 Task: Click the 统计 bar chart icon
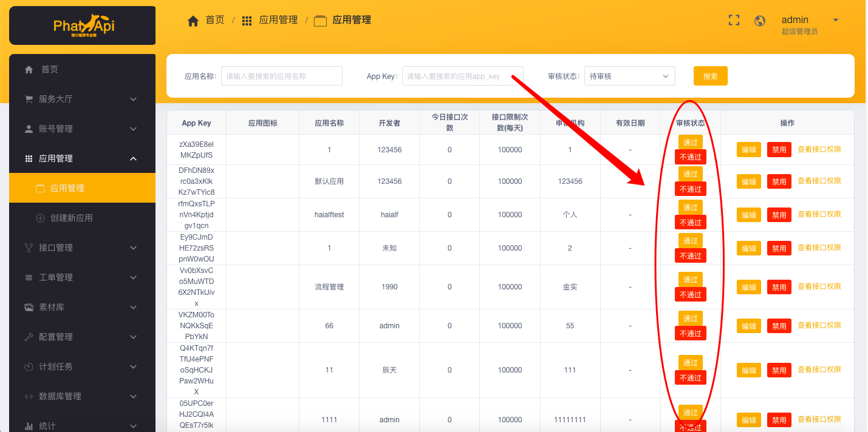[x=29, y=426]
